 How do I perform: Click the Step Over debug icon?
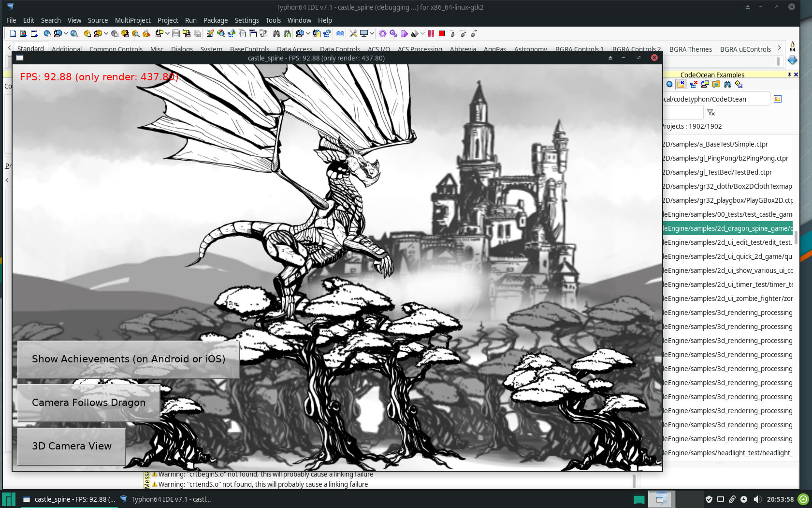tap(463, 33)
